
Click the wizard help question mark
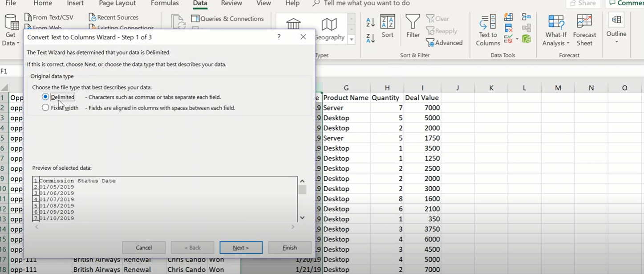[x=279, y=37]
